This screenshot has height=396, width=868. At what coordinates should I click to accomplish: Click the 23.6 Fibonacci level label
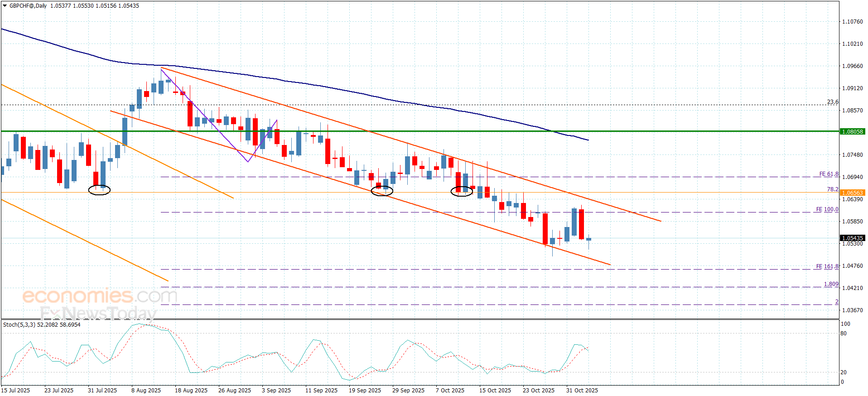click(833, 102)
